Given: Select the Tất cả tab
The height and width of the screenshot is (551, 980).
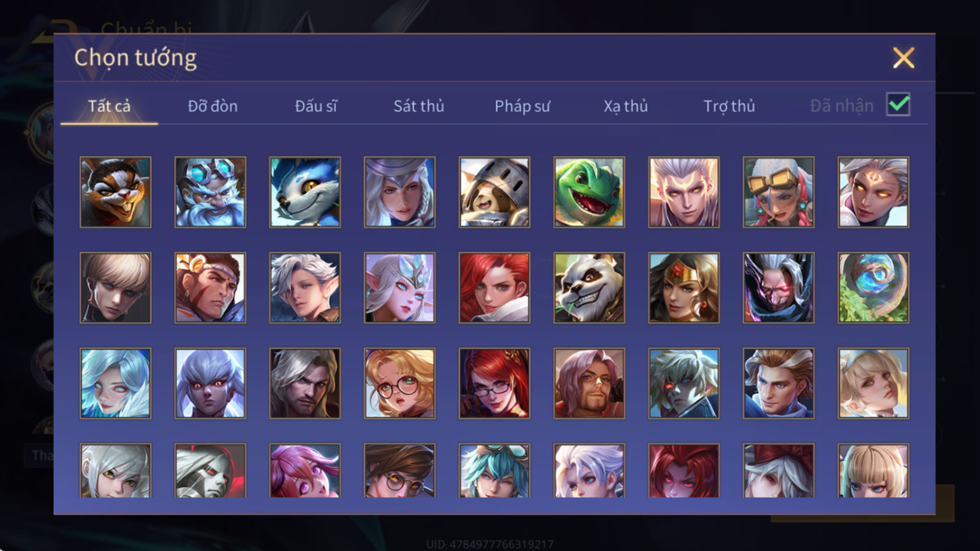Looking at the screenshot, I should 109,106.
